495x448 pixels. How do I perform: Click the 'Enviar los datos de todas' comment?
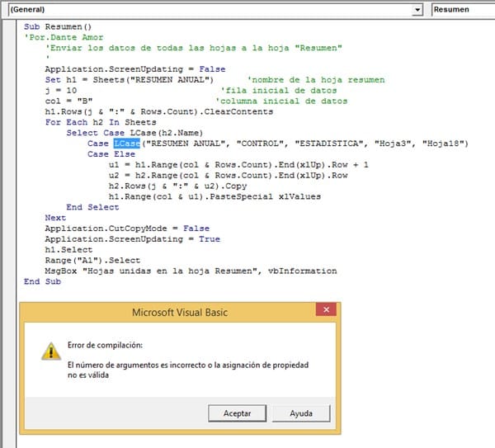pyautogui.click(x=194, y=48)
